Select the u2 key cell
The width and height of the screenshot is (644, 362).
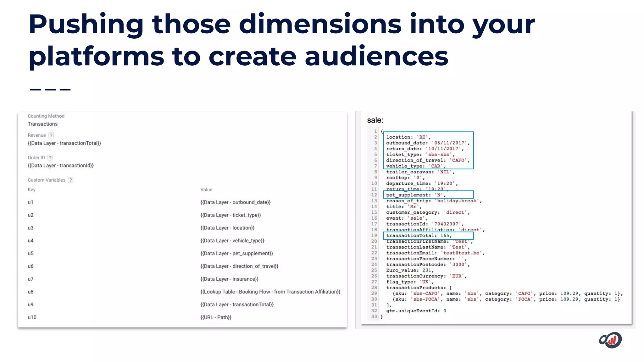click(x=31, y=215)
